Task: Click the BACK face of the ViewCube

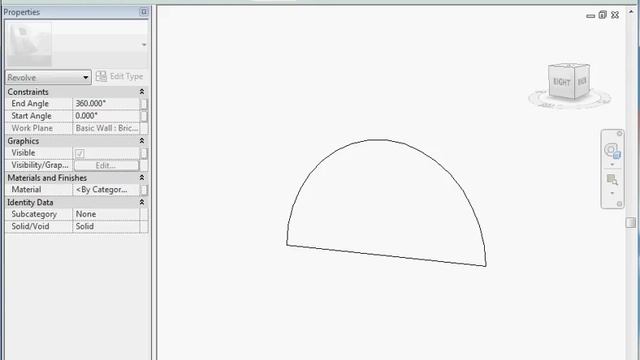Action: point(582,81)
